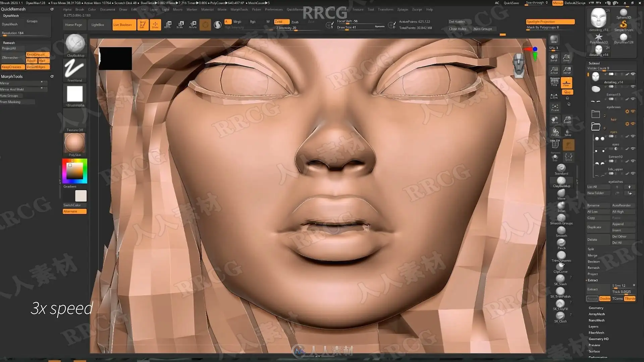Click the Zoom3D icon
644x362 pixels.
(567, 120)
